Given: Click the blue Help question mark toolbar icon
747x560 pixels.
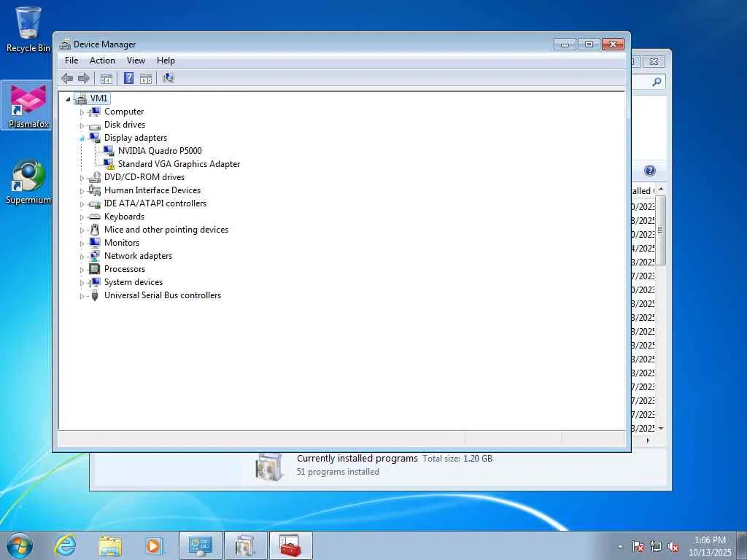Looking at the screenshot, I should [128, 79].
